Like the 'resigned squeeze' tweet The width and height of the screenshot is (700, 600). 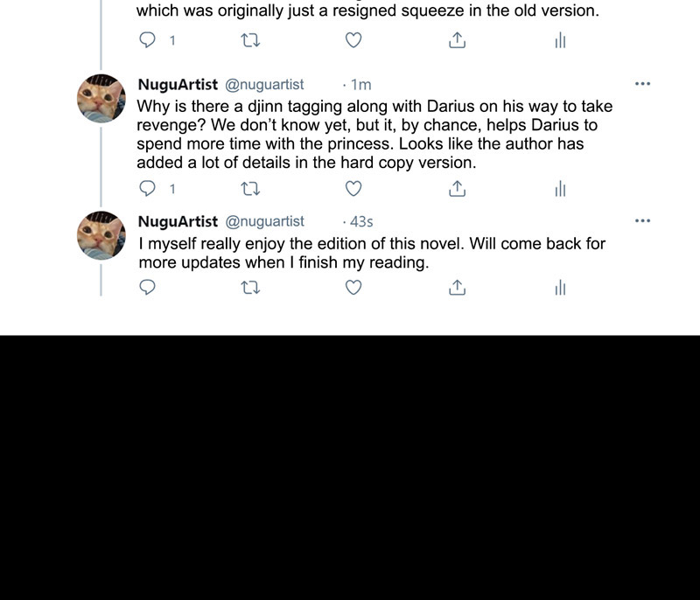353,40
